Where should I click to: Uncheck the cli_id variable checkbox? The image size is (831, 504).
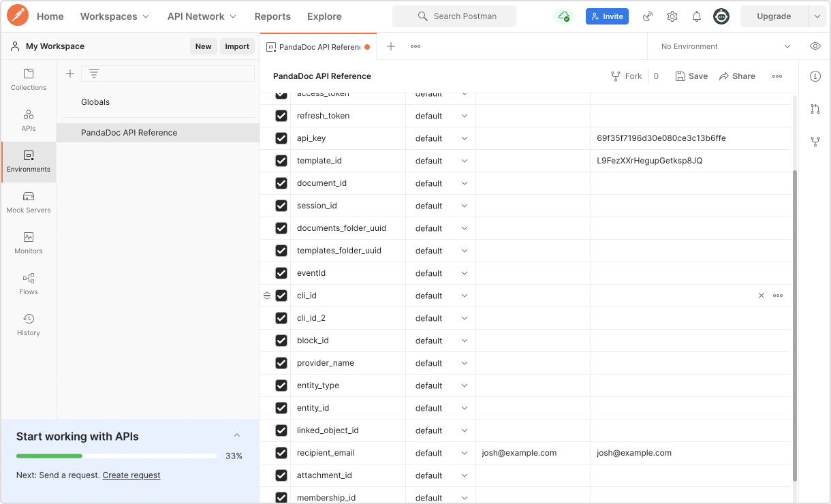click(281, 296)
